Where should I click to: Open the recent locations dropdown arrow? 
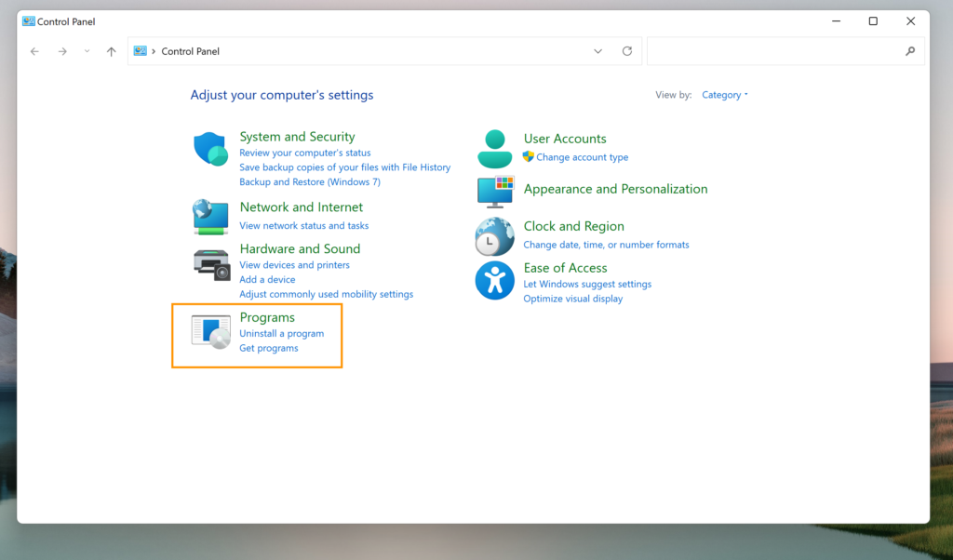tap(87, 52)
